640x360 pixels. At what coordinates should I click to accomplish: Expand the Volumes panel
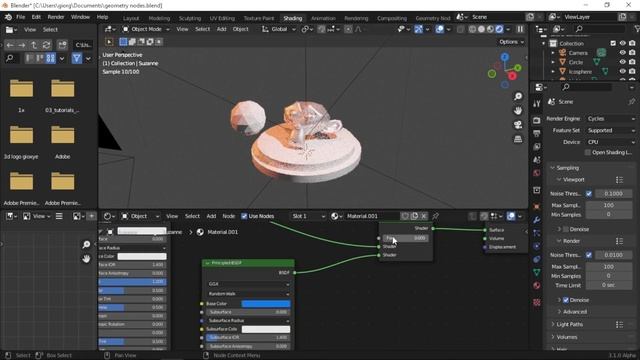click(567, 337)
